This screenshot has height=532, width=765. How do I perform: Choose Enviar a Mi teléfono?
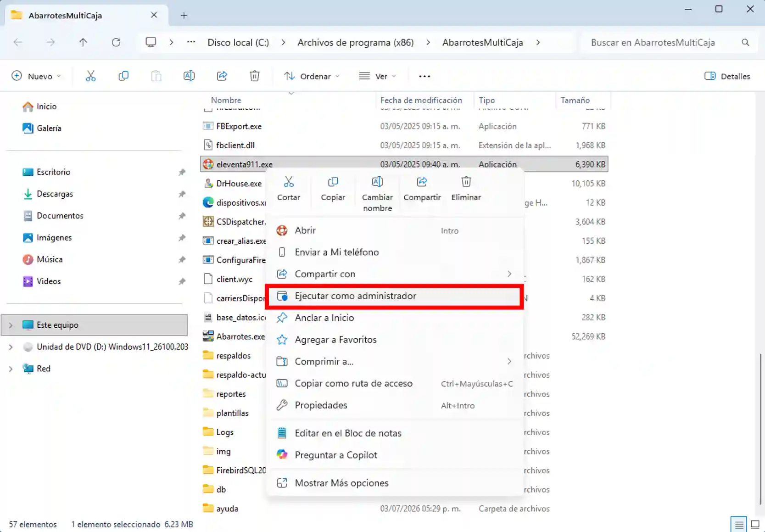[394, 252]
